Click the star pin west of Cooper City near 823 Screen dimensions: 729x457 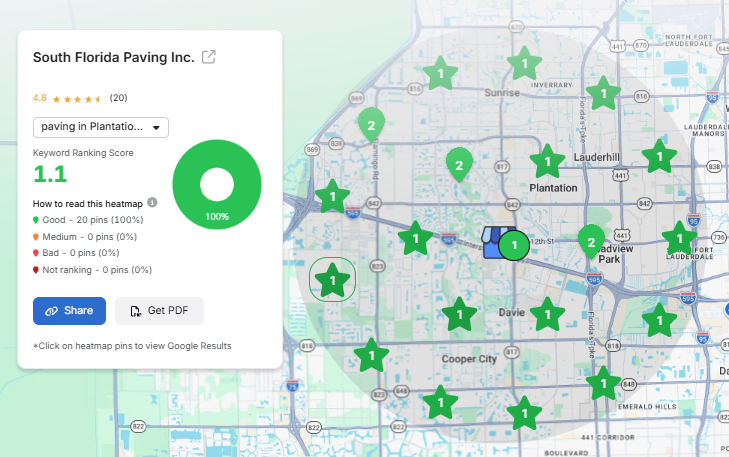pyautogui.click(x=371, y=356)
